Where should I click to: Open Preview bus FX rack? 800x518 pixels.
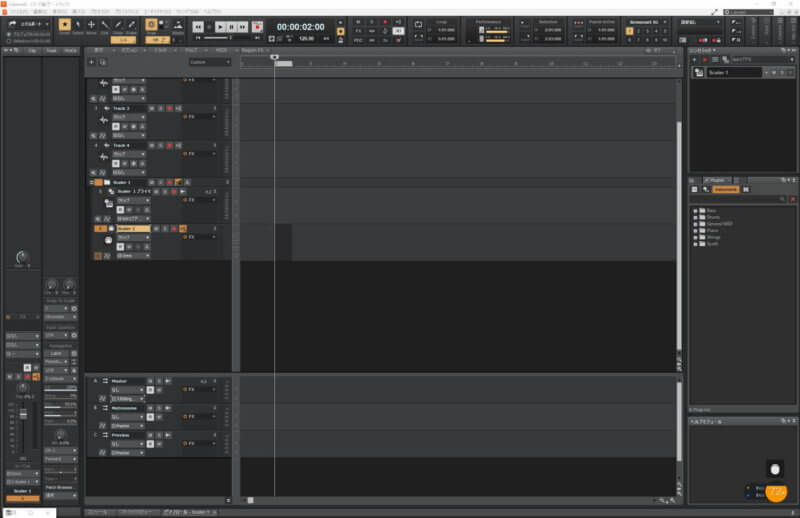199,443
